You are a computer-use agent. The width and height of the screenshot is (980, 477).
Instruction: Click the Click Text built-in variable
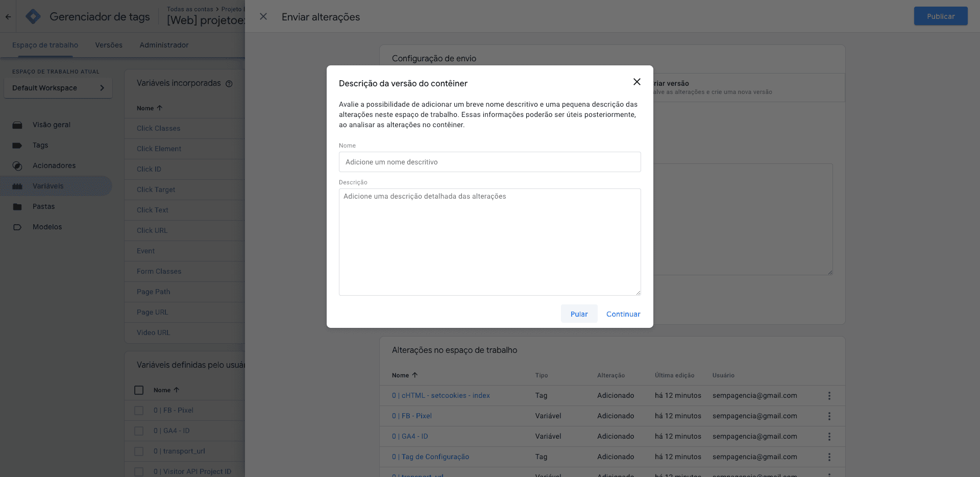tap(153, 210)
